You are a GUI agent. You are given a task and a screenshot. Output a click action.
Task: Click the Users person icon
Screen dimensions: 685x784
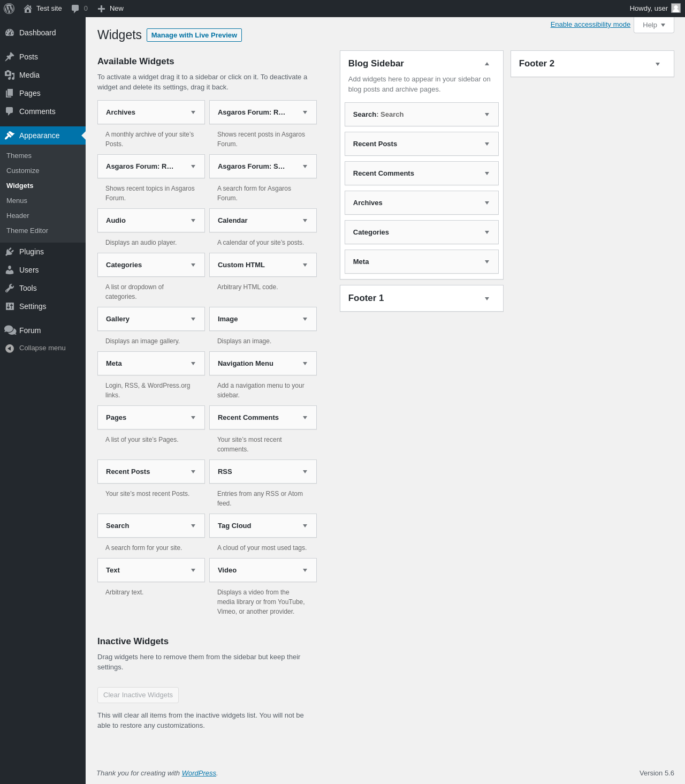point(10,270)
